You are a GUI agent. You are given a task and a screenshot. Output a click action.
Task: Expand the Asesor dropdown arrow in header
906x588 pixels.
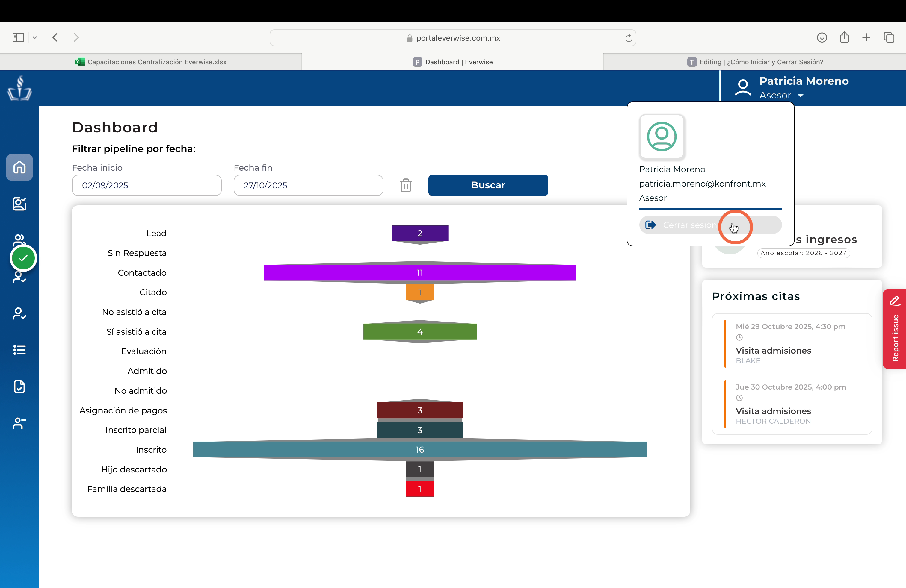coord(800,96)
